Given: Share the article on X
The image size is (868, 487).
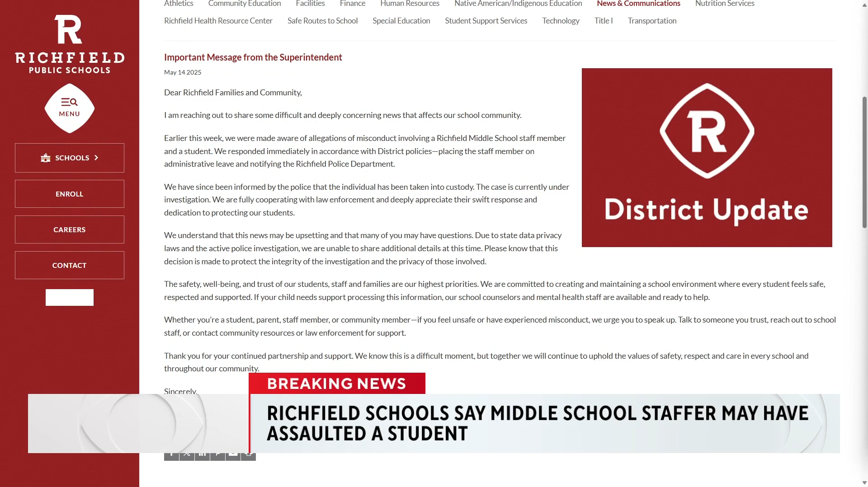Looking at the screenshot, I should tap(187, 456).
